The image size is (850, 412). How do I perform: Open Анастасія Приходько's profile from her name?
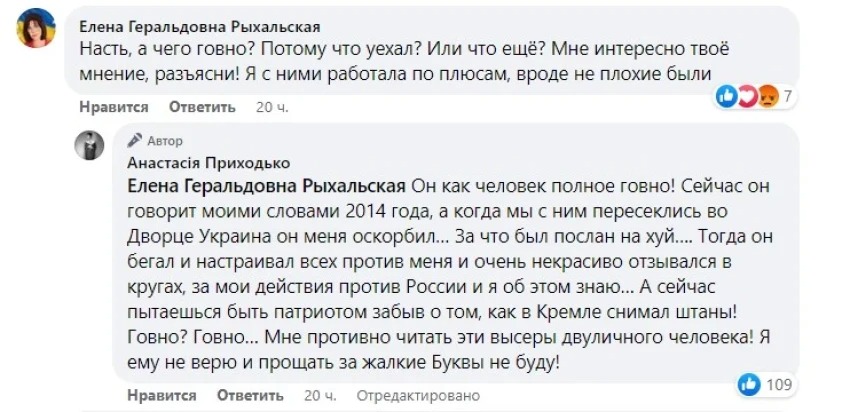point(208,162)
